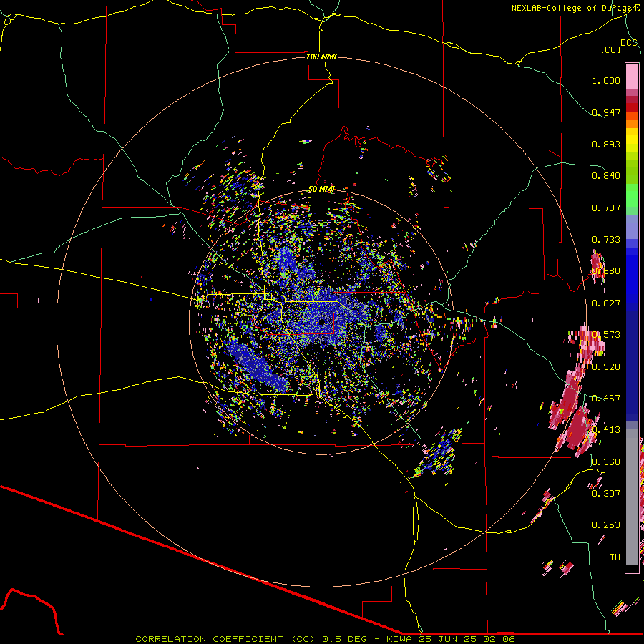Click the 100 NMI range ring label

(321, 57)
